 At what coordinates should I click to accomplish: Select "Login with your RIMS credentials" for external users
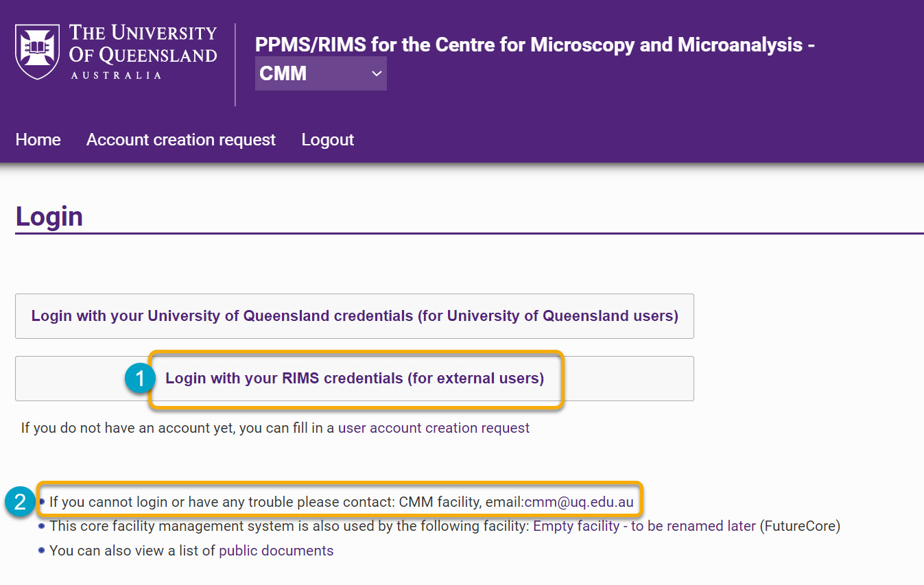(x=353, y=378)
